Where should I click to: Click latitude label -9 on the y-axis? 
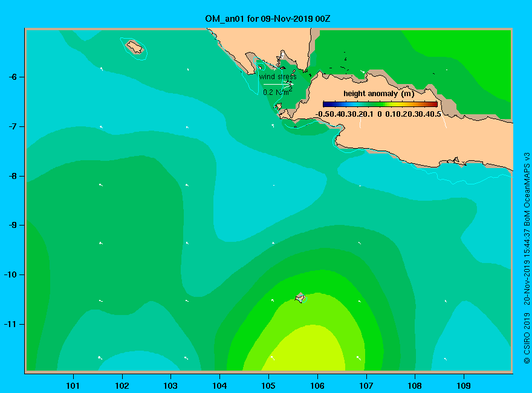point(13,226)
